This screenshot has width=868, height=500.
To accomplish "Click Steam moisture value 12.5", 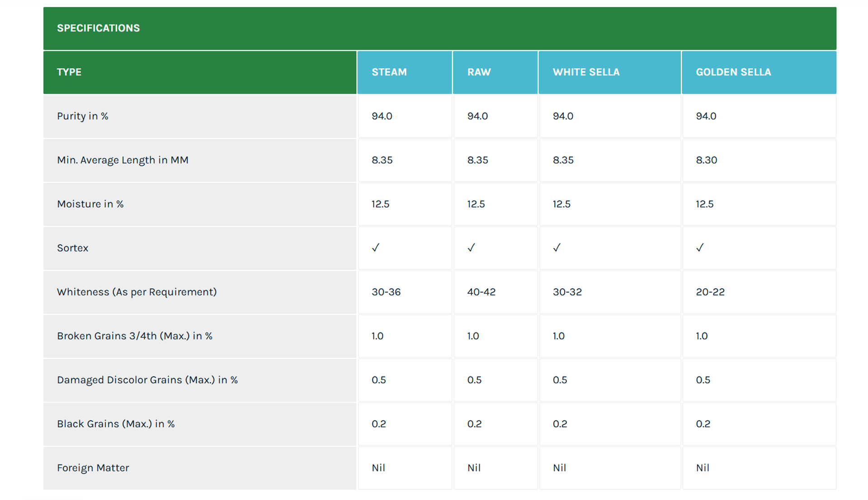I will pyautogui.click(x=381, y=204).
